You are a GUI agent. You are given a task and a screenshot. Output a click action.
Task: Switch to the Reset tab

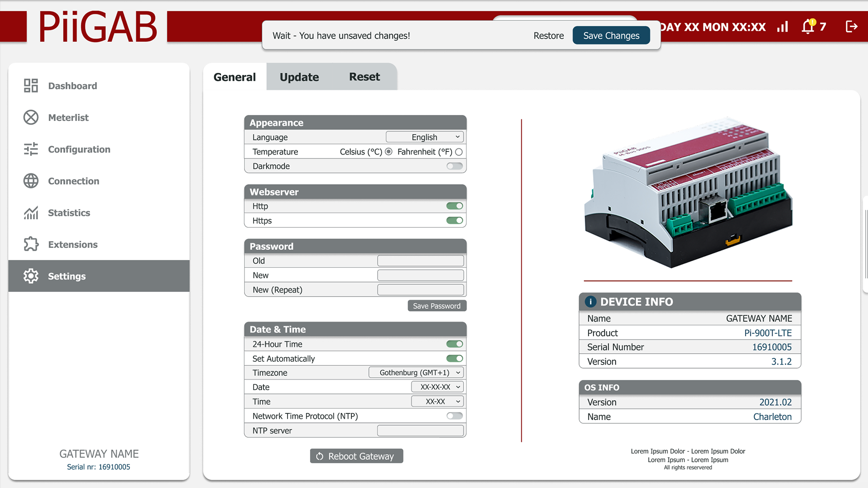pyautogui.click(x=364, y=77)
